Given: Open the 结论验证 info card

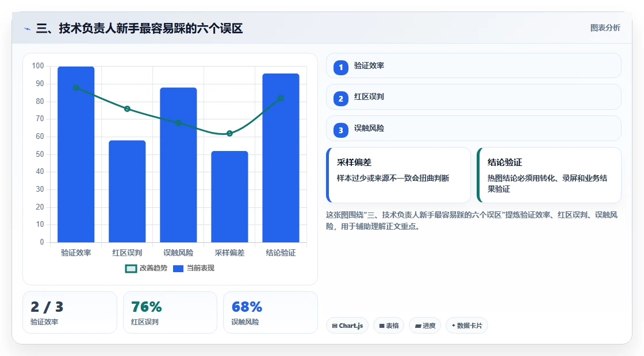Looking at the screenshot, I should (549, 175).
